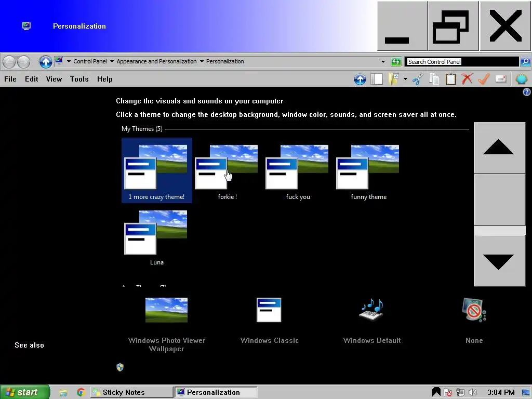Focus the Search Control Panel field

click(x=462, y=61)
